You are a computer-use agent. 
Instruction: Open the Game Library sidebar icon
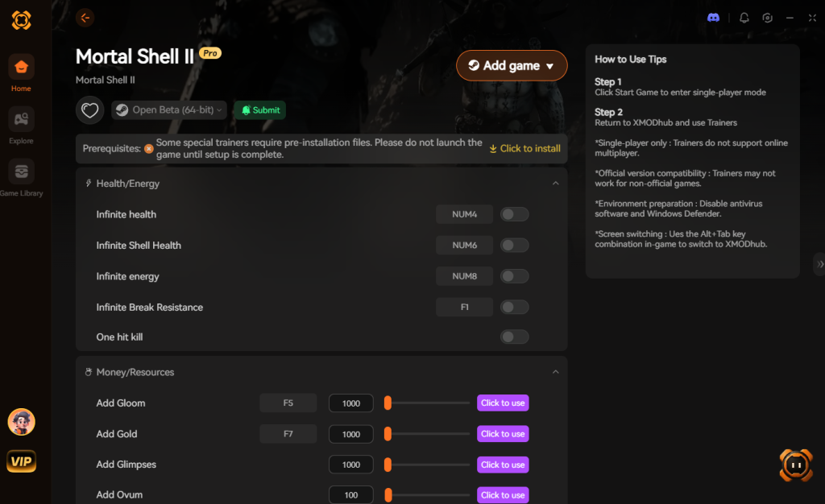pos(21,171)
